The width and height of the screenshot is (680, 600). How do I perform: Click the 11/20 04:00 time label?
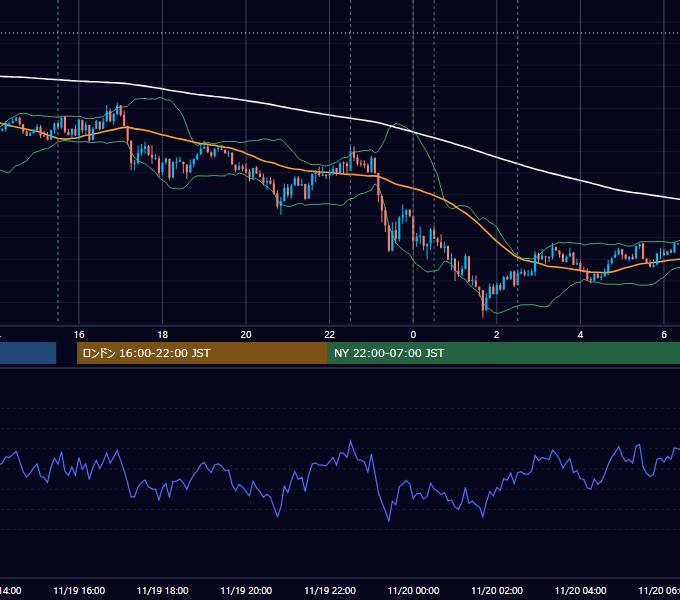tap(581, 590)
